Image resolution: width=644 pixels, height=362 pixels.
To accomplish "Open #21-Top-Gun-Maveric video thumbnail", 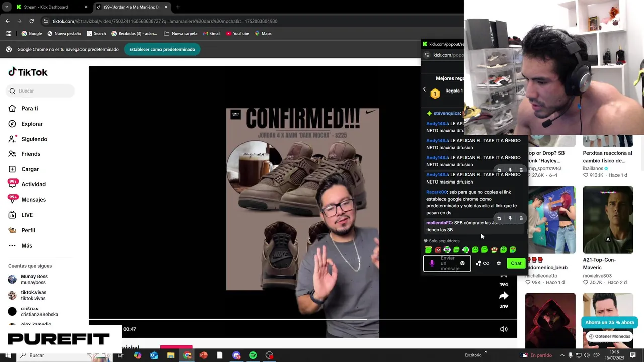I will click(608, 220).
